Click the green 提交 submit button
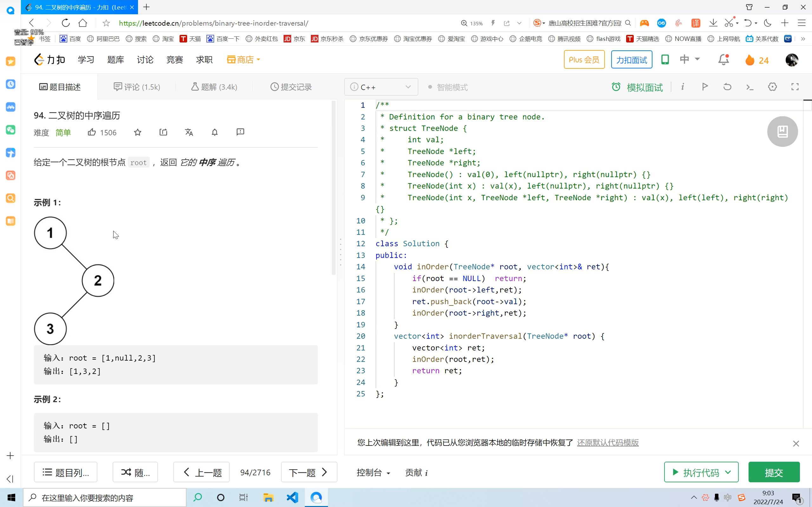812x507 pixels. click(774, 472)
